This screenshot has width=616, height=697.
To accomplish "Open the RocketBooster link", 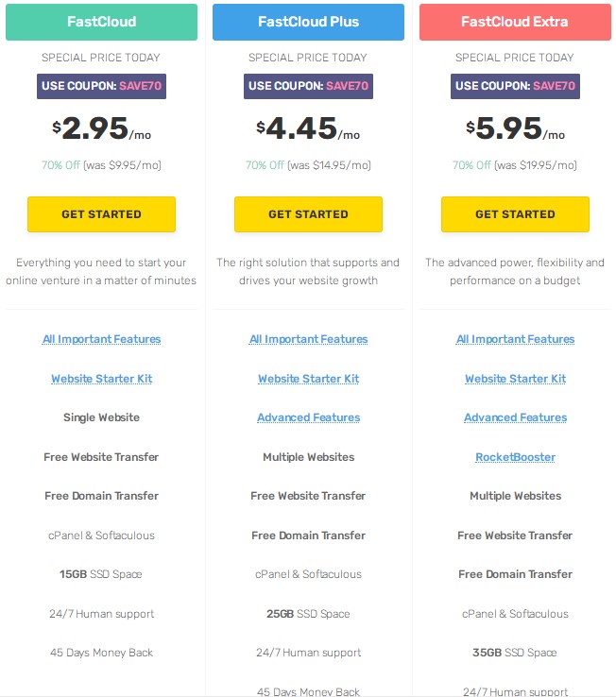I will pos(515,457).
